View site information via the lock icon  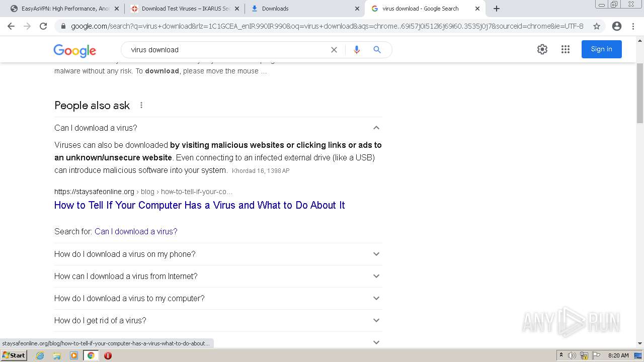(x=63, y=26)
